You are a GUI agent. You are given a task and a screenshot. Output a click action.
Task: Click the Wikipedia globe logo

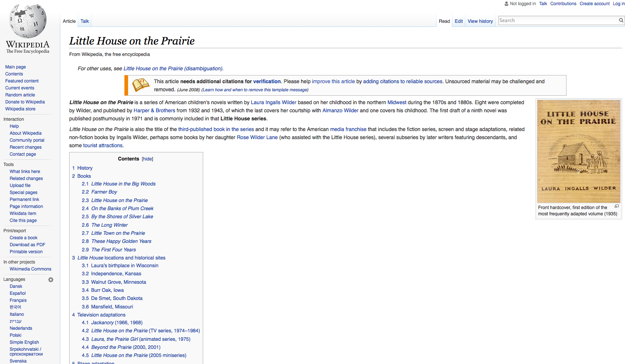pyautogui.click(x=27, y=22)
